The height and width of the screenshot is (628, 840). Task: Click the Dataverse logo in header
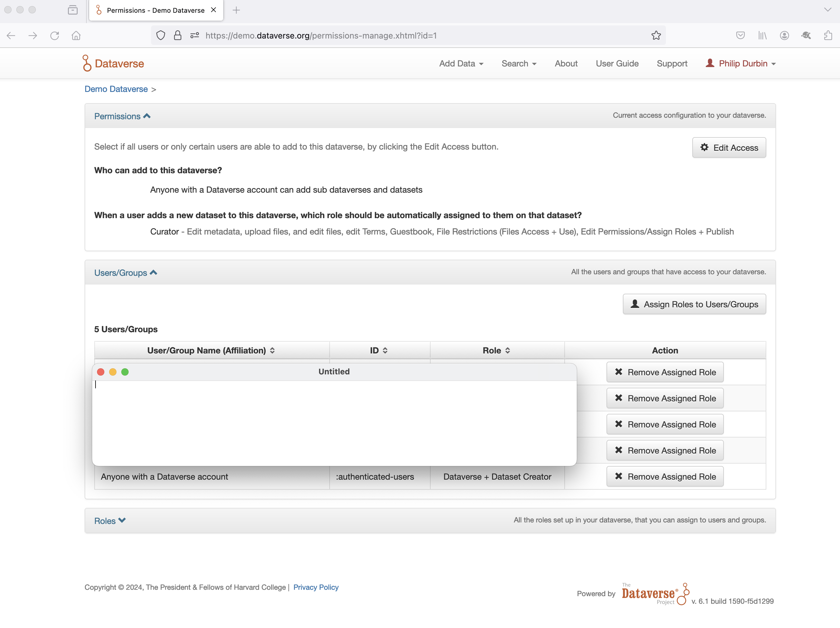(x=113, y=63)
